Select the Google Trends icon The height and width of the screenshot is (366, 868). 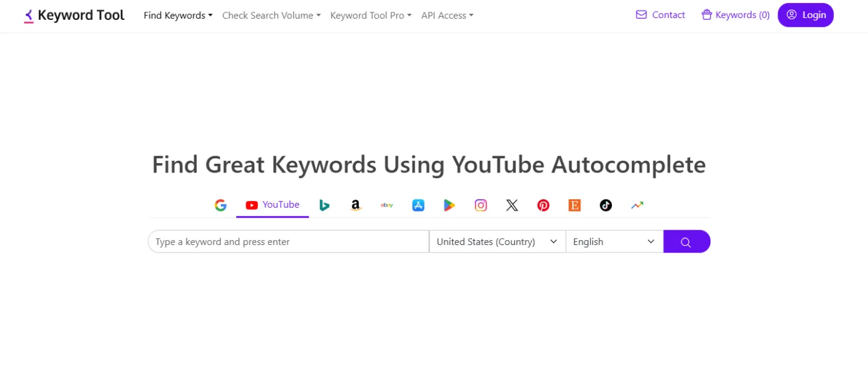tap(637, 205)
